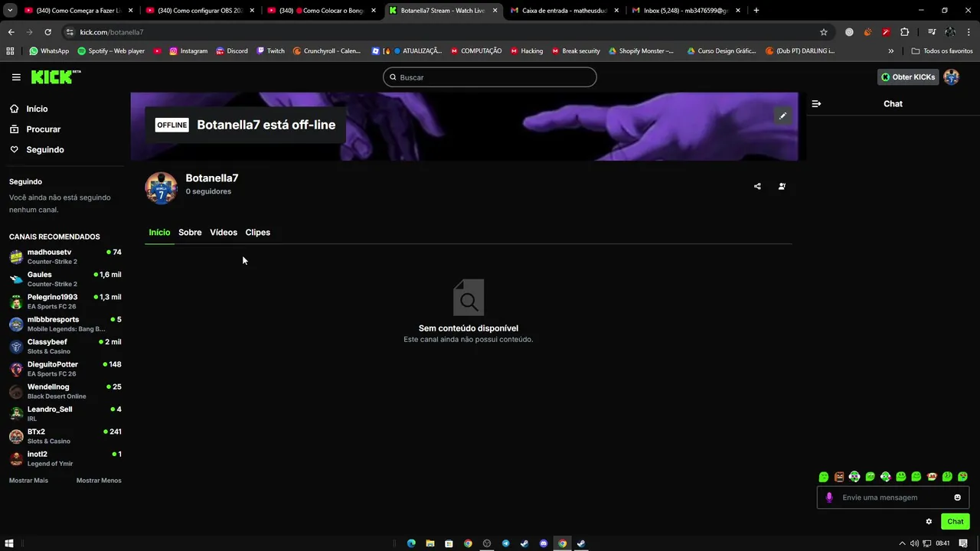The width and height of the screenshot is (980, 551).
Task: Click the chat message input field
Action: click(x=893, y=497)
